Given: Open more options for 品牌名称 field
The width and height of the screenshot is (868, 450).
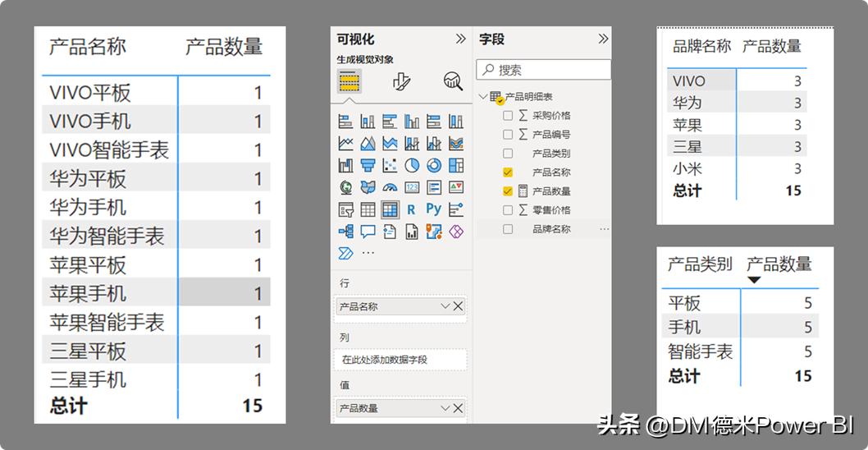Looking at the screenshot, I should point(604,229).
